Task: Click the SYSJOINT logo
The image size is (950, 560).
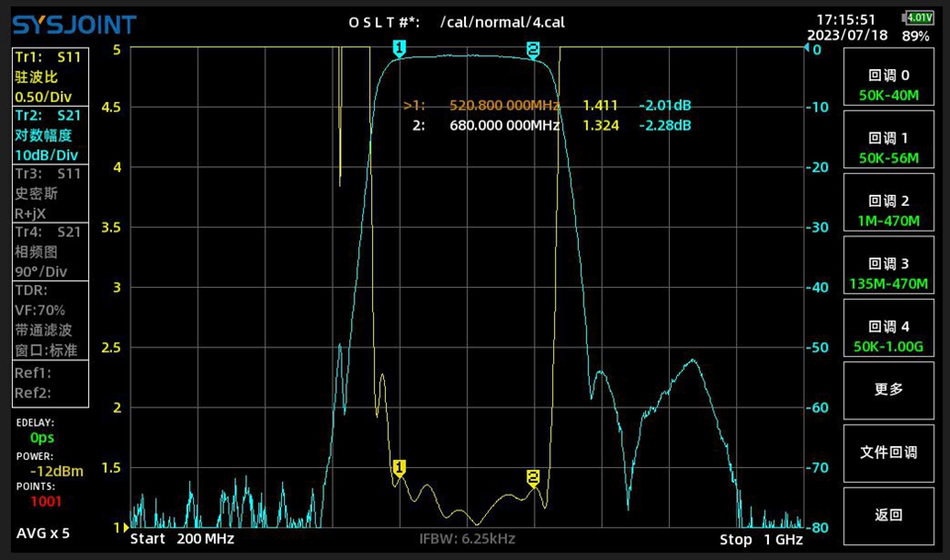Action: click(x=74, y=25)
